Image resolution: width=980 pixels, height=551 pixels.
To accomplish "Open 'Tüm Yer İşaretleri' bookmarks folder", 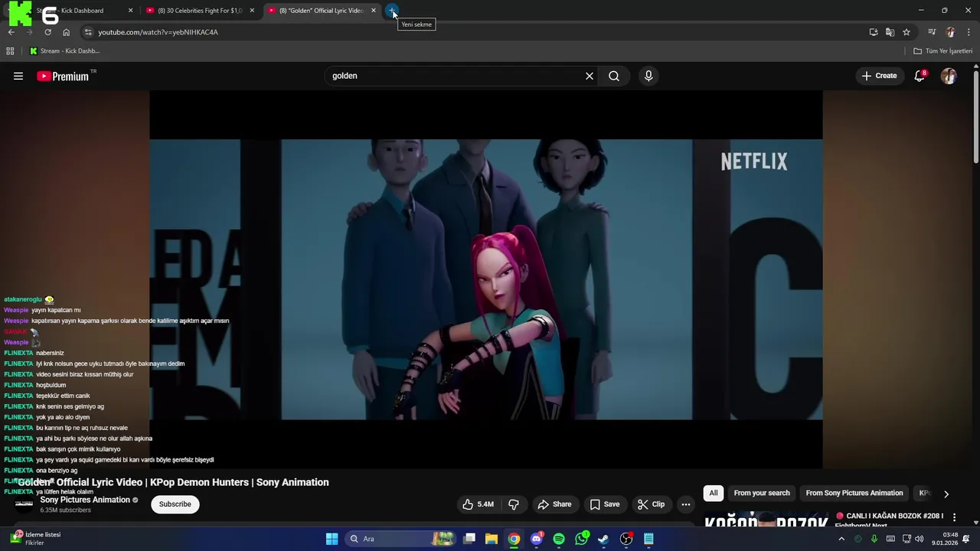I will pos(943,51).
